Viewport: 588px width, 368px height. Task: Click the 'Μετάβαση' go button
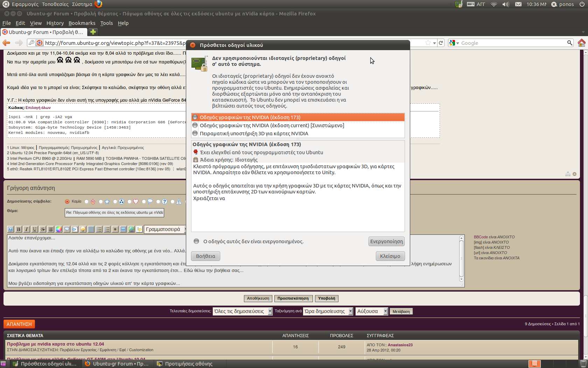click(401, 312)
